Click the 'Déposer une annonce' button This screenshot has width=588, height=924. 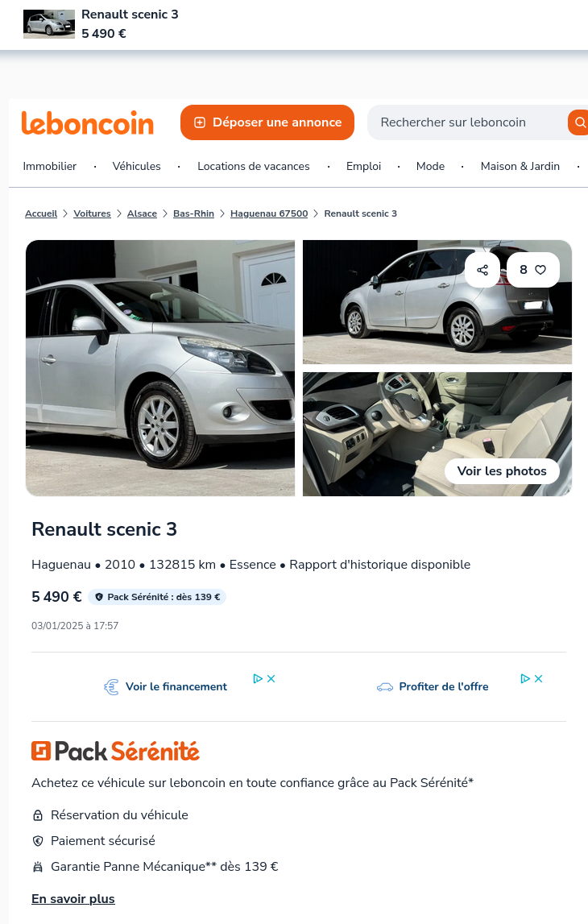(267, 122)
